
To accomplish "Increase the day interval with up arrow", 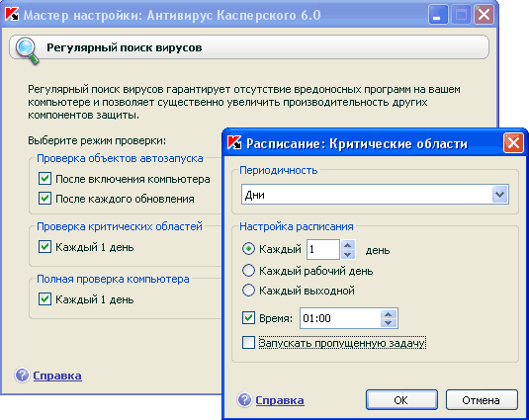I will tap(348, 244).
